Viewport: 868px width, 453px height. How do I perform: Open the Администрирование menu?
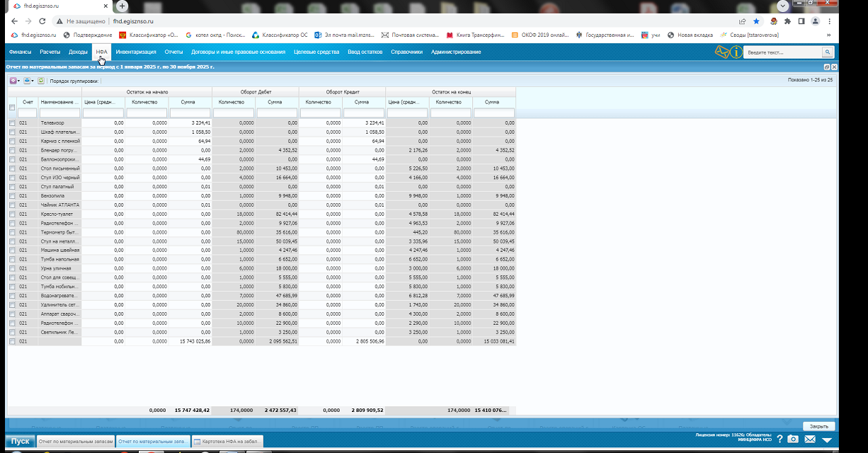456,52
